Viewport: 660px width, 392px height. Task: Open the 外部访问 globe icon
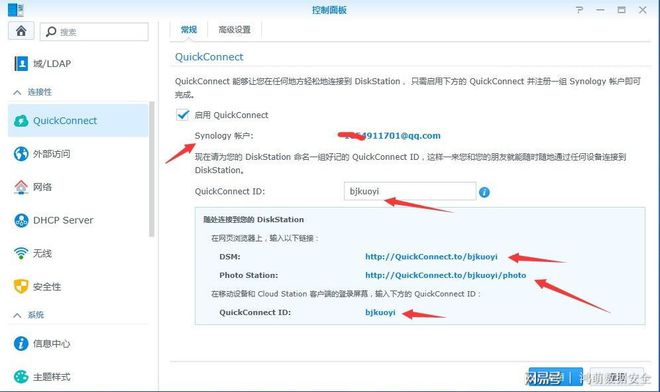[21, 154]
